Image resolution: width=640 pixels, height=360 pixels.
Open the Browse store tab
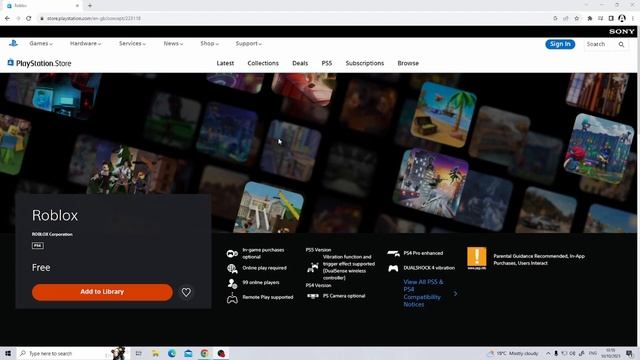click(x=408, y=63)
